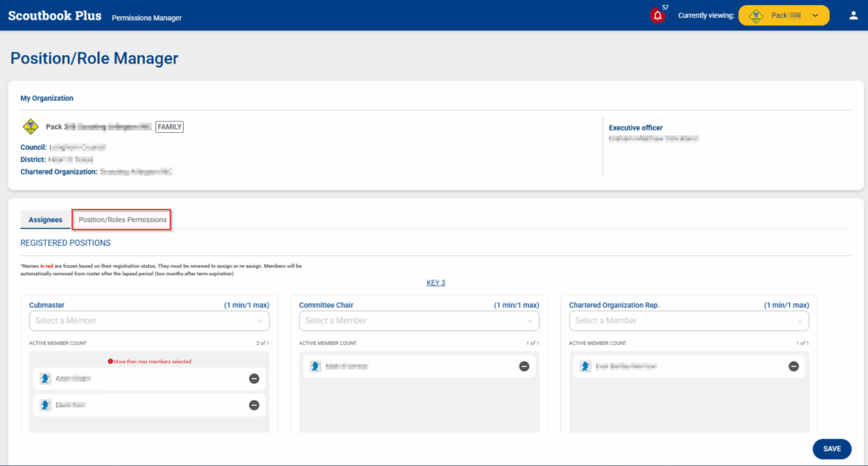
Task: Click the user profile icon
Action: click(853, 15)
